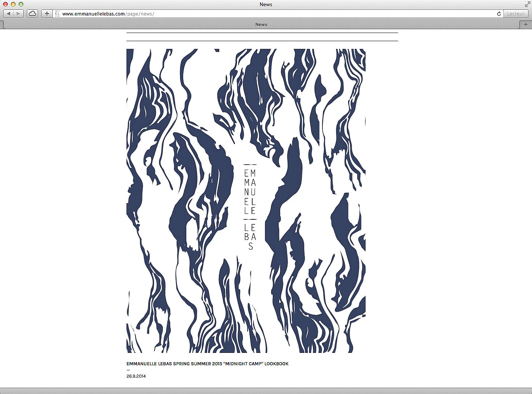Go back with the back arrow button
This screenshot has width=532, height=394.
pos(9,14)
